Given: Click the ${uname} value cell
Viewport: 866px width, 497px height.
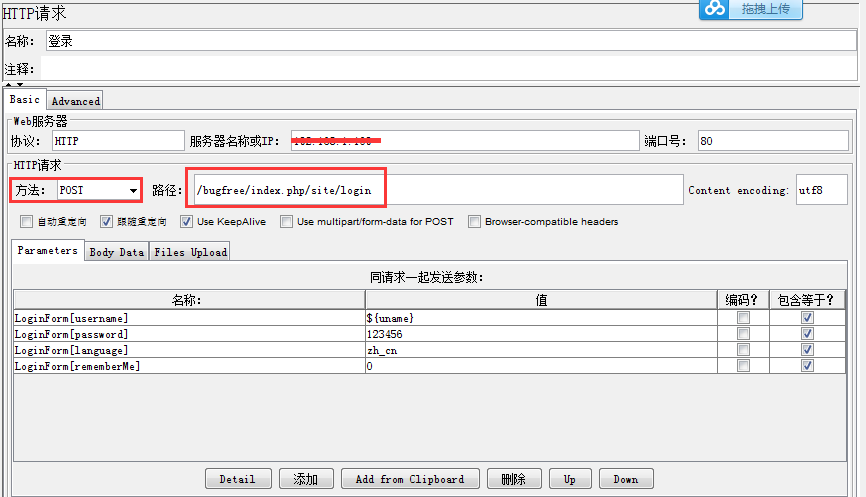Looking at the screenshot, I should tap(541, 318).
